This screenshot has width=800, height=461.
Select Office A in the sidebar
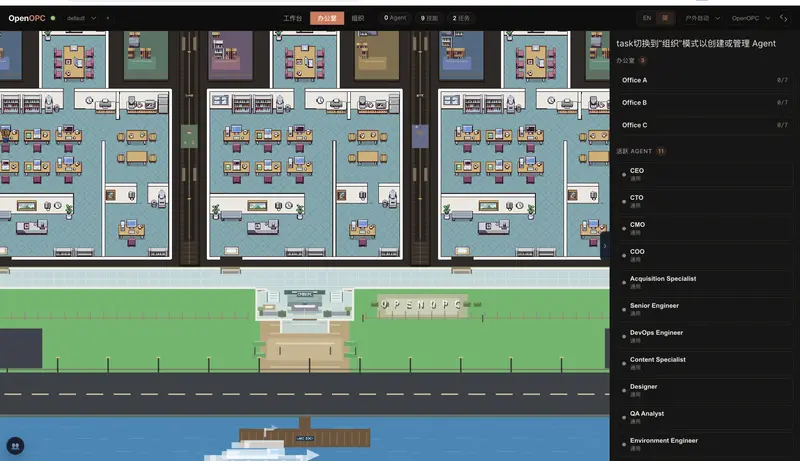tap(704, 80)
